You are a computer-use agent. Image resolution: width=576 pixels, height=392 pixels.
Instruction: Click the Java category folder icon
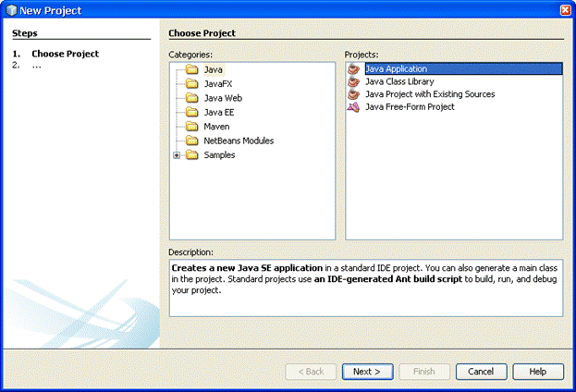(x=191, y=69)
